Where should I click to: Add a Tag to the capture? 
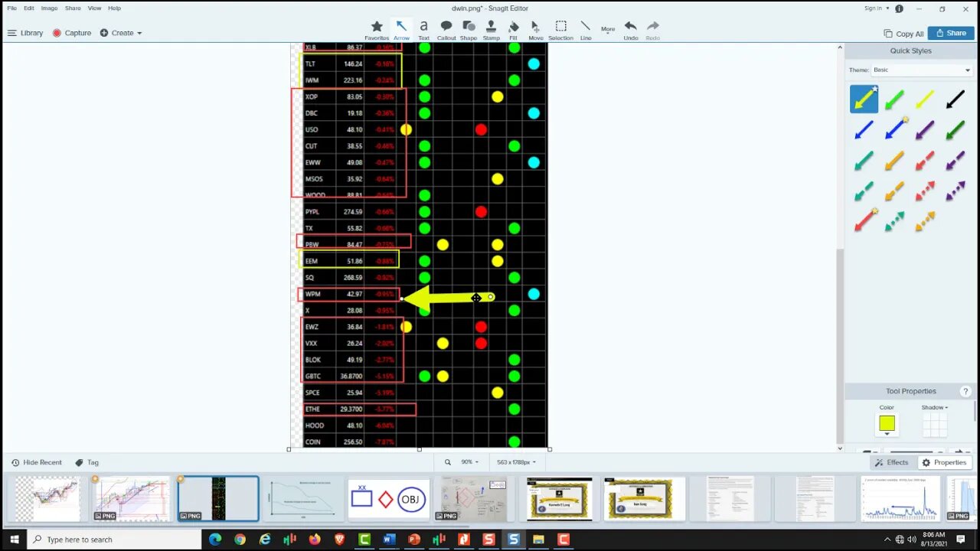click(87, 462)
